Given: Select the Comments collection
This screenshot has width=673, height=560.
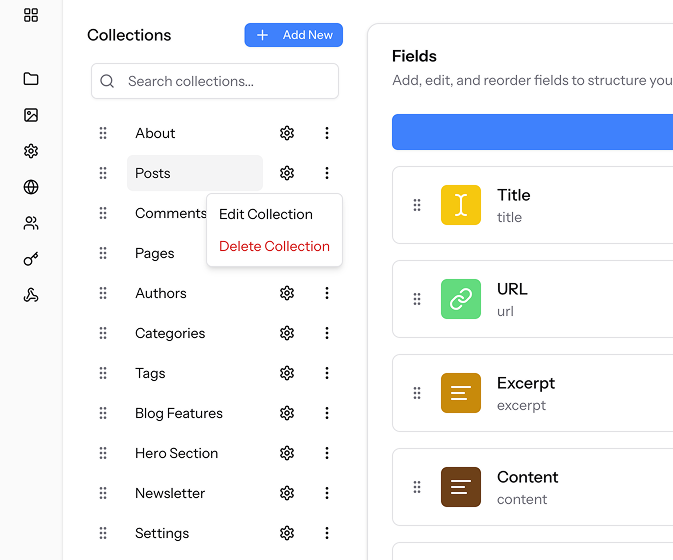Looking at the screenshot, I should [x=170, y=213].
